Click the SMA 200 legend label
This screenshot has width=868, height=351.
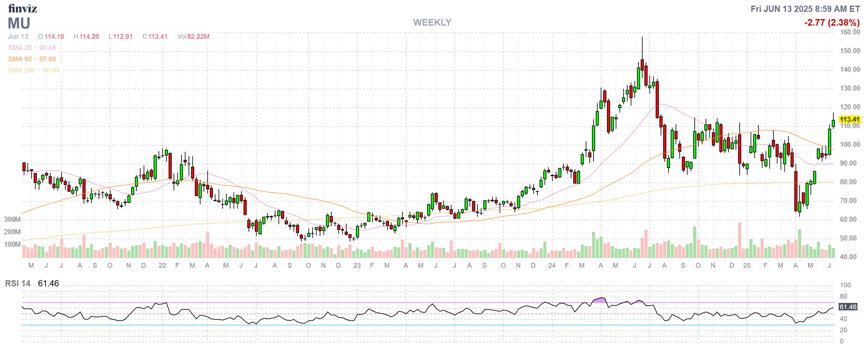pyautogui.click(x=22, y=70)
